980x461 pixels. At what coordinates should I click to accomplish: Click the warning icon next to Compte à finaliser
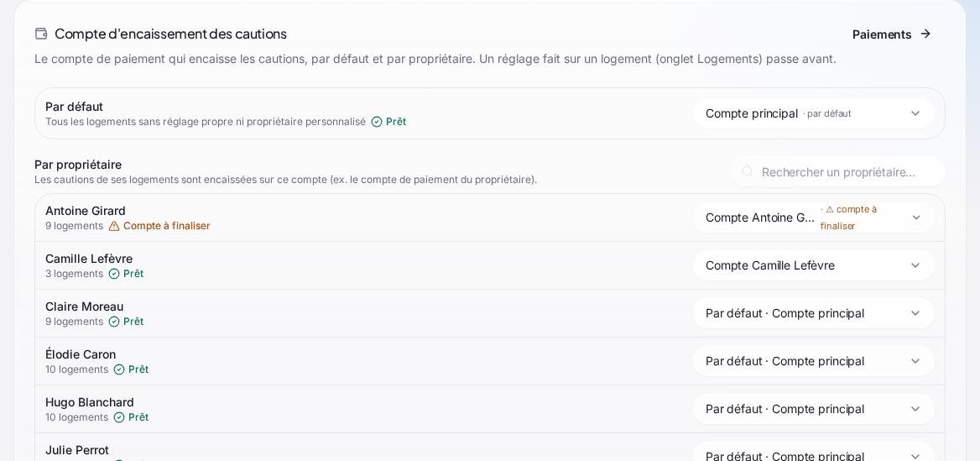114,226
